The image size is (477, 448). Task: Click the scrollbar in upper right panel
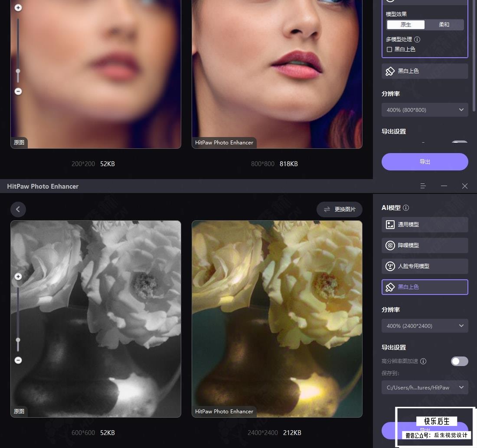pos(474,56)
